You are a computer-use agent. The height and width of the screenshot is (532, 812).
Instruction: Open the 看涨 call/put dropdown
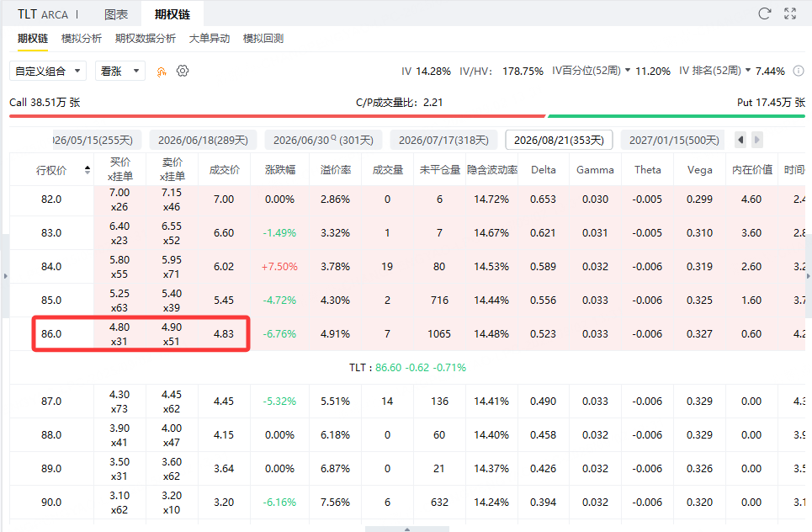[120, 71]
